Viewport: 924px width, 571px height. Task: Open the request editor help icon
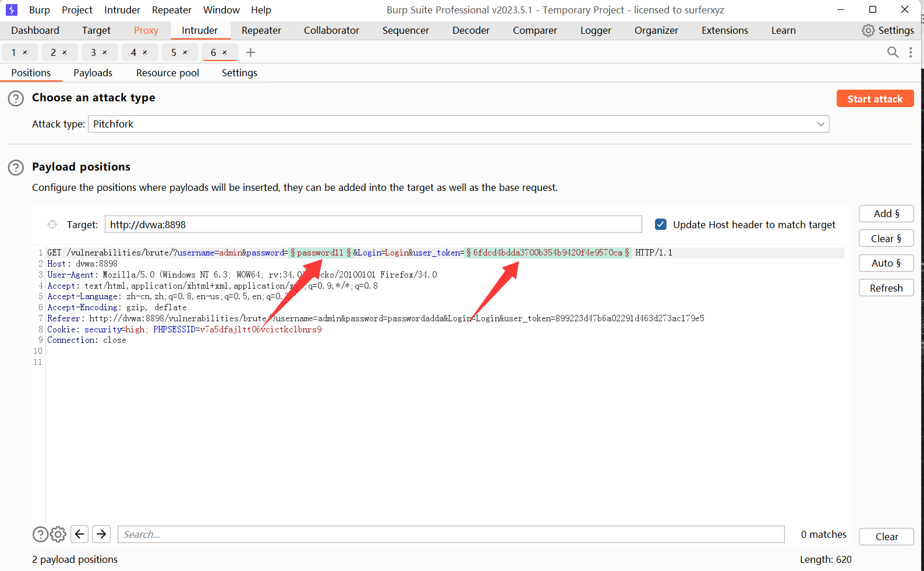tap(40, 534)
